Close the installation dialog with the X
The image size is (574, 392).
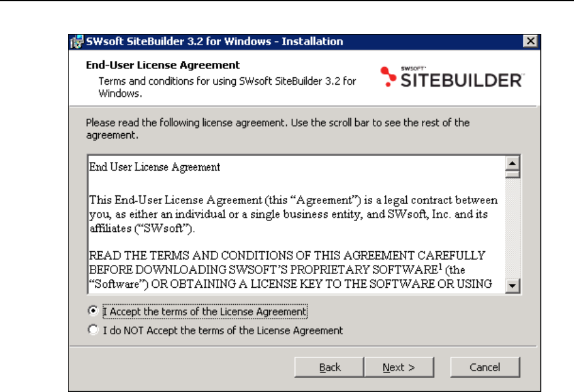[531, 41]
